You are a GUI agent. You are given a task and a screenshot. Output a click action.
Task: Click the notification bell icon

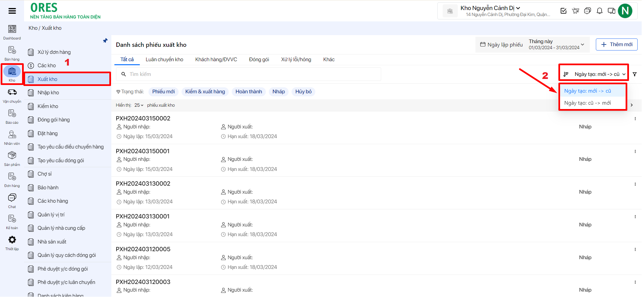[600, 11]
